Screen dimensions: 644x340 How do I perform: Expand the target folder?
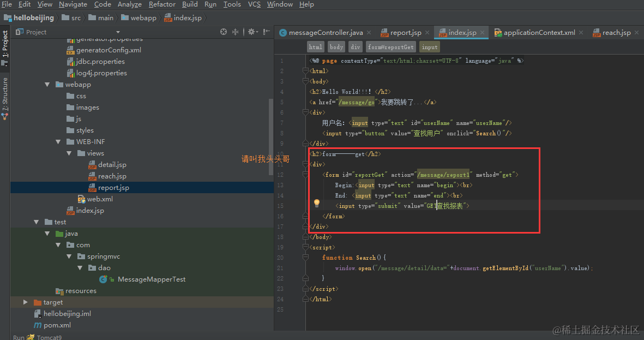coord(26,302)
